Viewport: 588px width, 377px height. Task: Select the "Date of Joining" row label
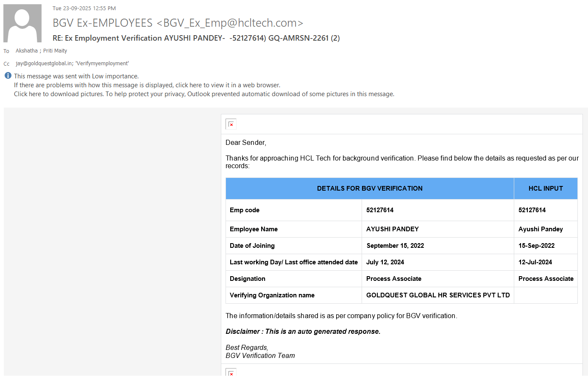click(x=252, y=246)
